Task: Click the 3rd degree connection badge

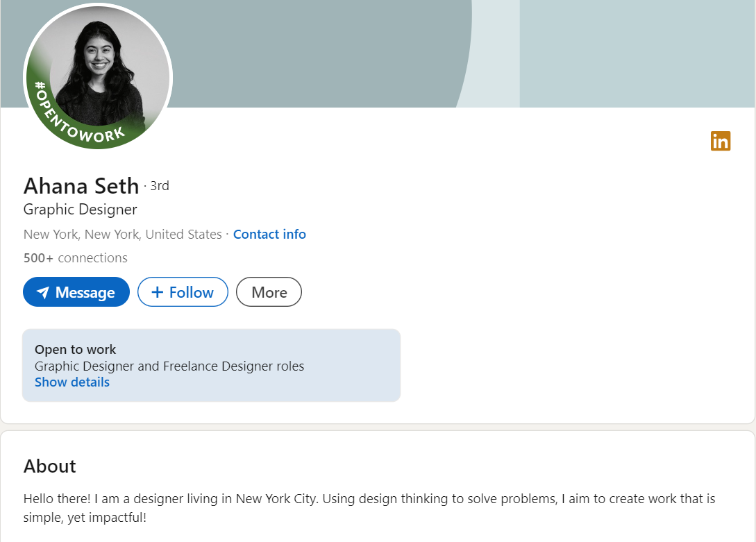Action: click(160, 186)
